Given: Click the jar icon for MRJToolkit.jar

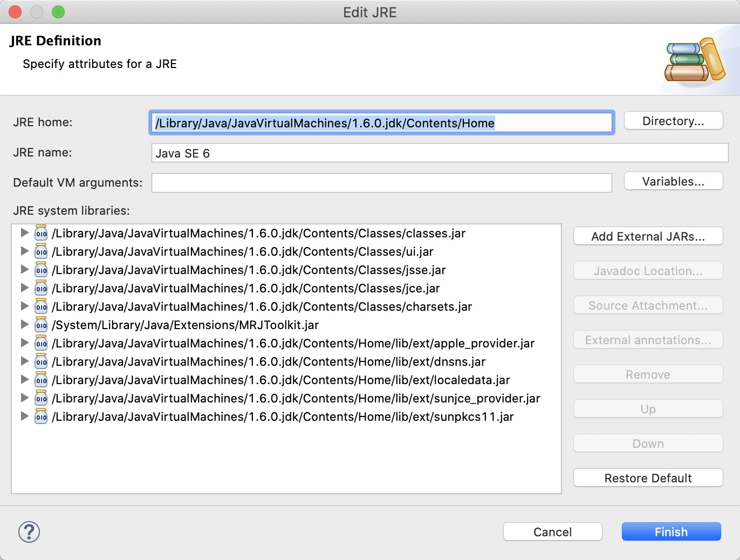Looking at the screenshot, I should [41, 325].
